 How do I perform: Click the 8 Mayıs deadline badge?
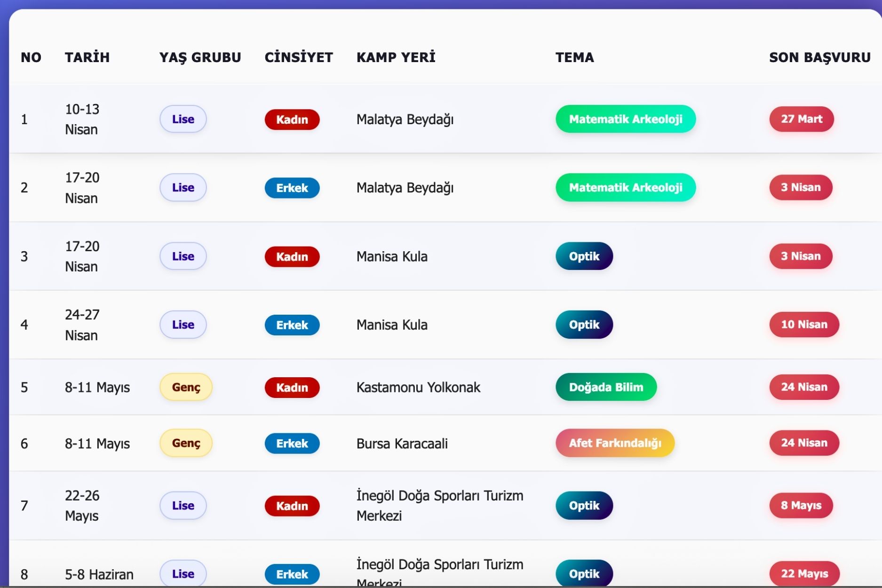(801, 505)
